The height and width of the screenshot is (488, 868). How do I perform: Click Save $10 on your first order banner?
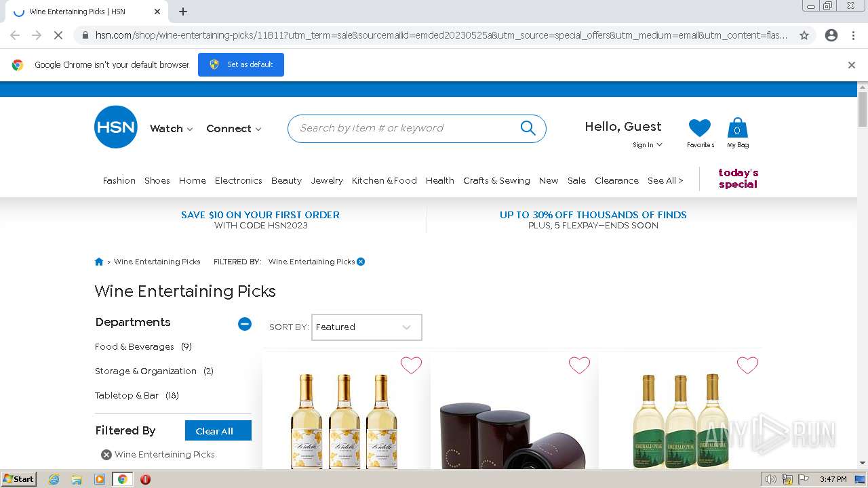pyautogui.click(x=260, y=220)
